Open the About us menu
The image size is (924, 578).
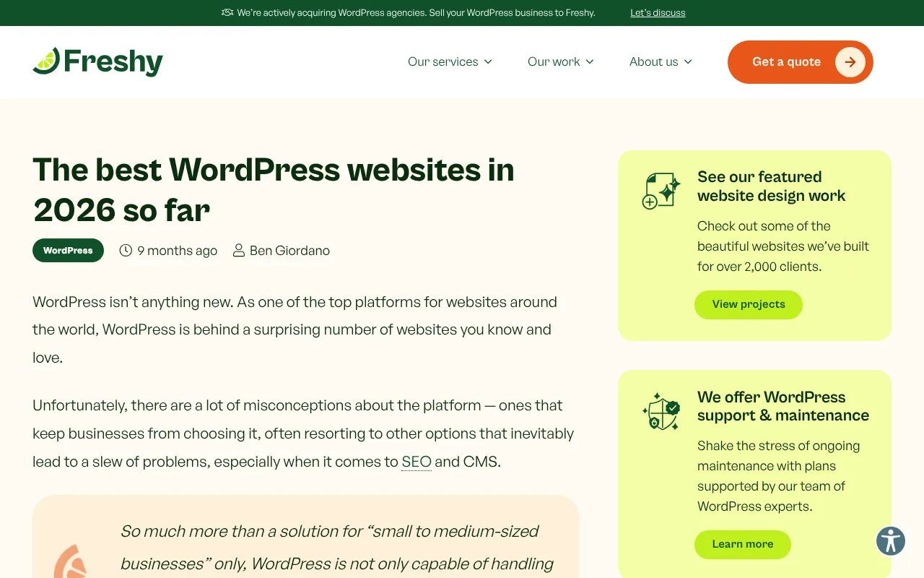(x=661, y=62)
